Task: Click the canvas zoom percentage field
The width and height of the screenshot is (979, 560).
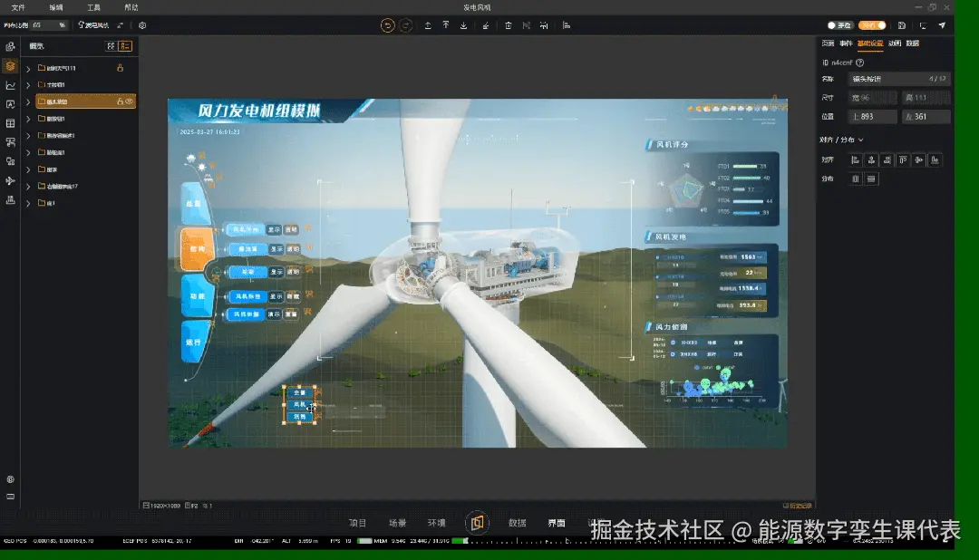Action: click(49, 25)
